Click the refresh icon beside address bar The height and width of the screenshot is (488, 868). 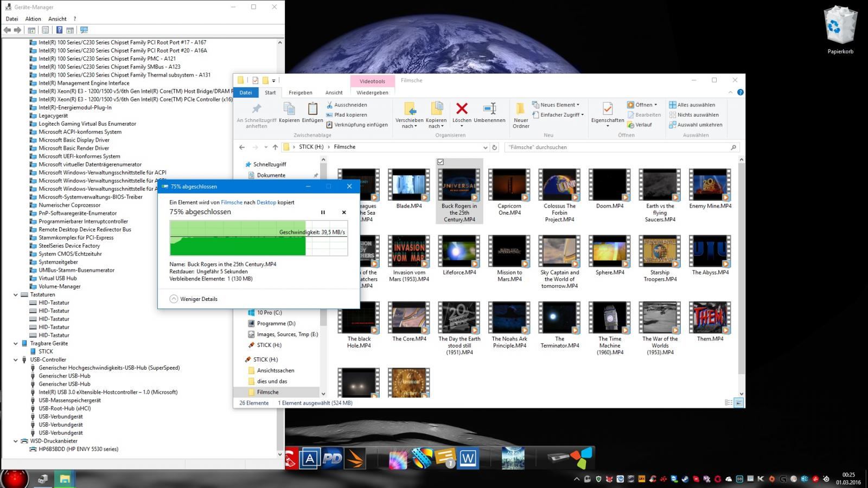coord(494,147)
